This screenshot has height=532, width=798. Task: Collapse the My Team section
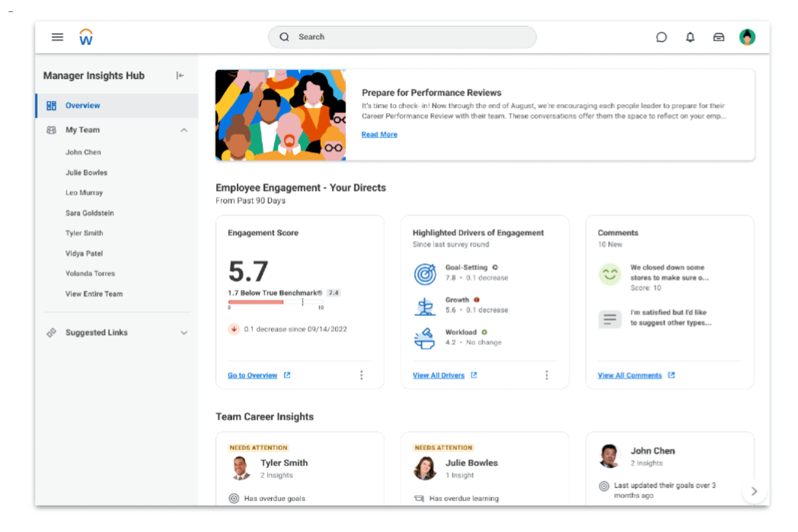[x=184, y=130]
